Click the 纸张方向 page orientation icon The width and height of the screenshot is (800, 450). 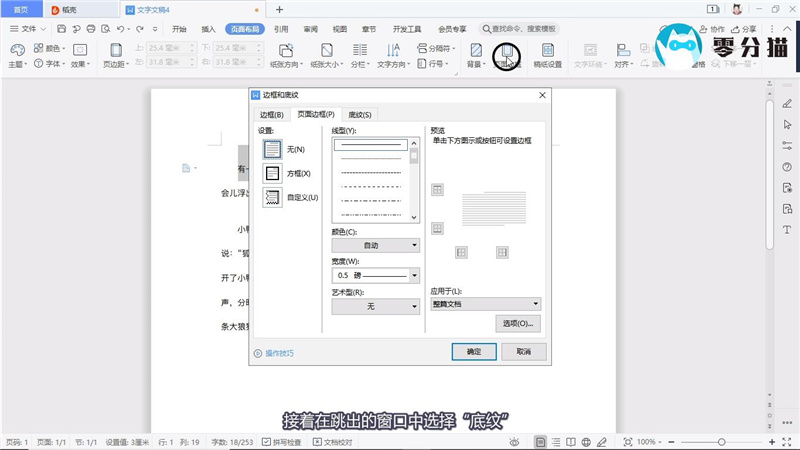(286, 50)
